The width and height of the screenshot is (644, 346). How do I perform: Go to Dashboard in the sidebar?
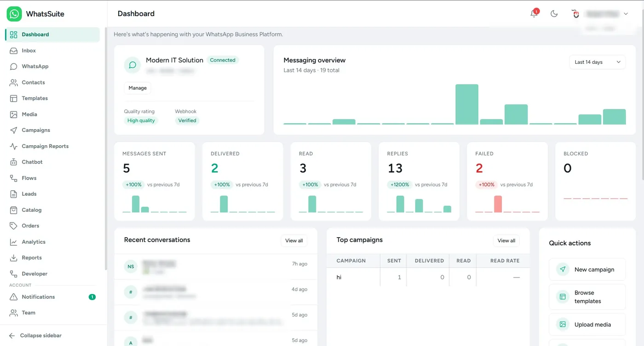52,34
